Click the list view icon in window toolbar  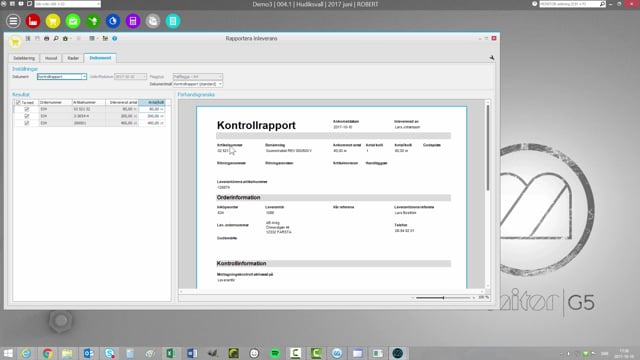pos(92,38)
